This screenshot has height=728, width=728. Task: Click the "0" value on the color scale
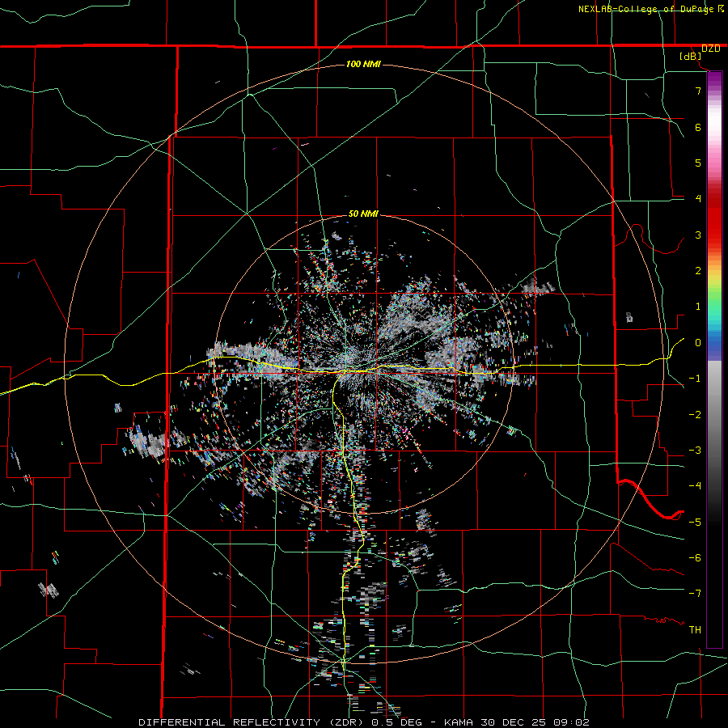click(x=698, y=343)
